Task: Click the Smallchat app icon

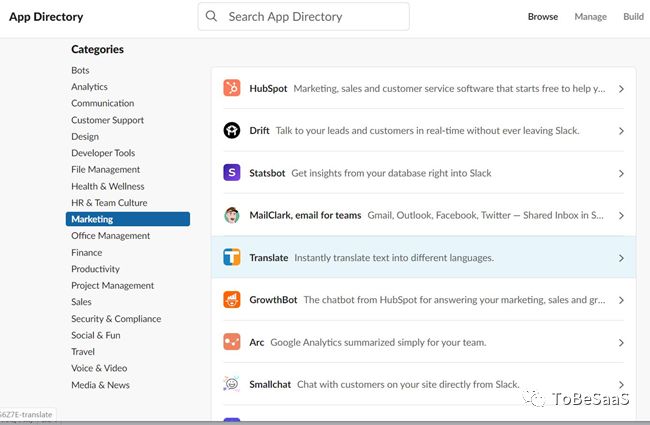Action: (x=232, y=384)
